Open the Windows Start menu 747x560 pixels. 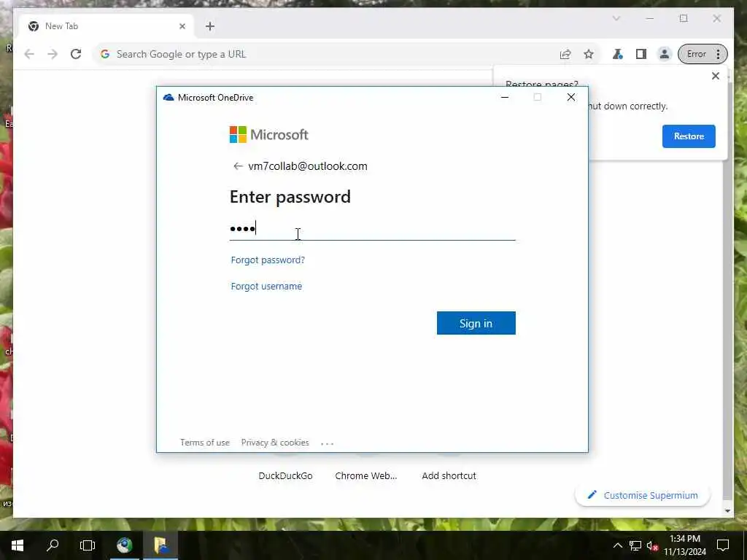click(18, 545)
